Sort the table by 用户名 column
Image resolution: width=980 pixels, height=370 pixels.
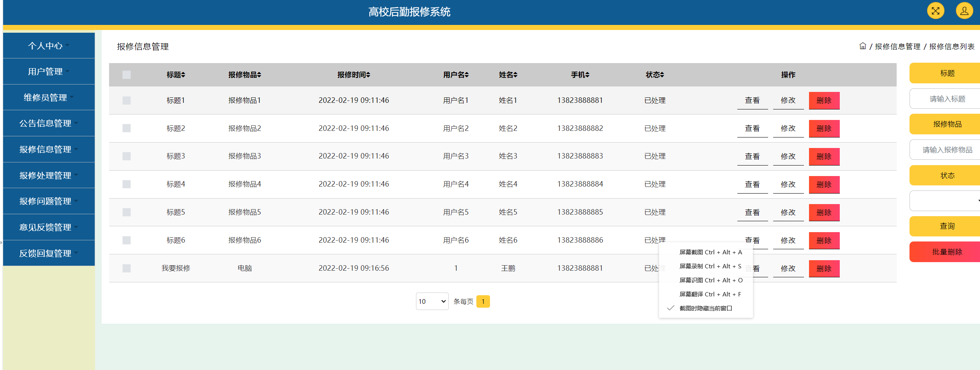coord(456,75)
